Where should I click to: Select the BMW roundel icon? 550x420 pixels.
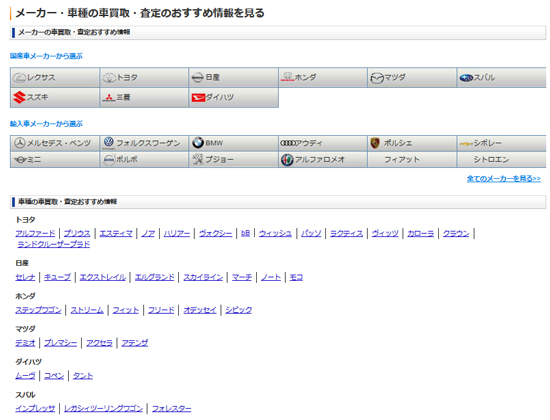coord(198,143)
